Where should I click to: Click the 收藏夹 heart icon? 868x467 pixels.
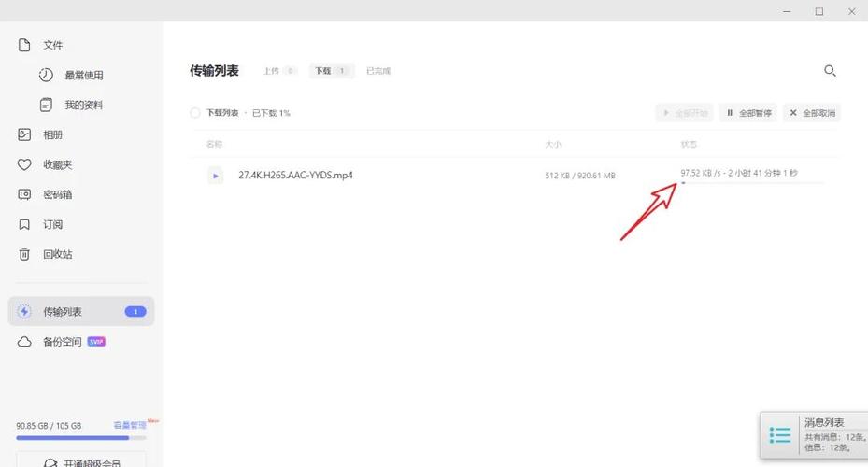(x=25, y=164)
